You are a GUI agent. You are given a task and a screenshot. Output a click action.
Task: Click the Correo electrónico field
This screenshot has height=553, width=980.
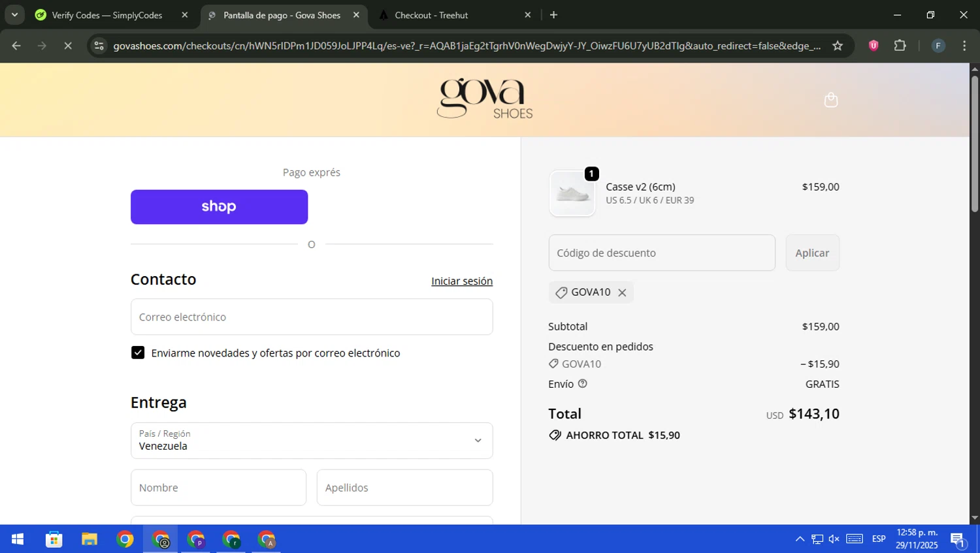pyautogui.click(x=312, y=317)
